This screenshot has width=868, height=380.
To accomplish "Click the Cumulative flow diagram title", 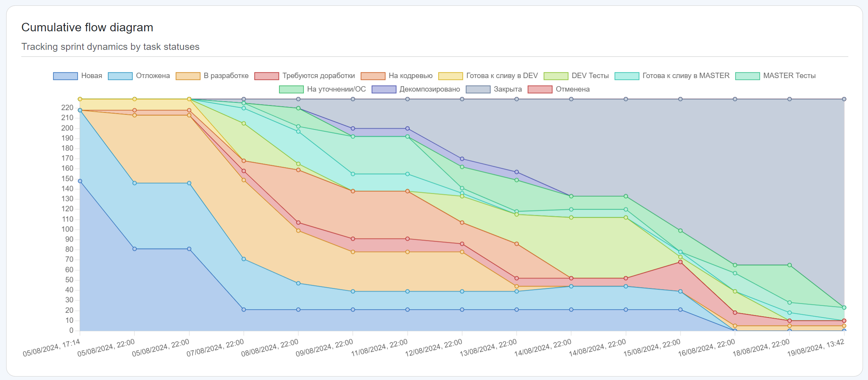I will pyautogui.click(x=87, y=27).
